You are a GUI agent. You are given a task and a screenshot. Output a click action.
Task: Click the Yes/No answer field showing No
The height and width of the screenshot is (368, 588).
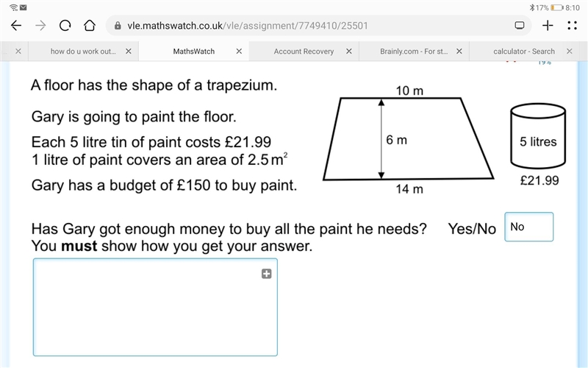click(528, 227)
